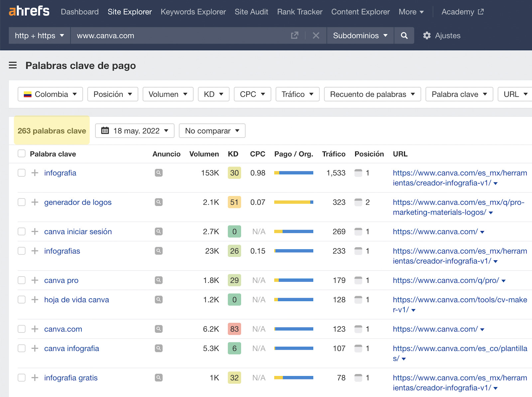532x397 pixels.
Task: Click the plus icon for infografias
Action: coord(35,251)
